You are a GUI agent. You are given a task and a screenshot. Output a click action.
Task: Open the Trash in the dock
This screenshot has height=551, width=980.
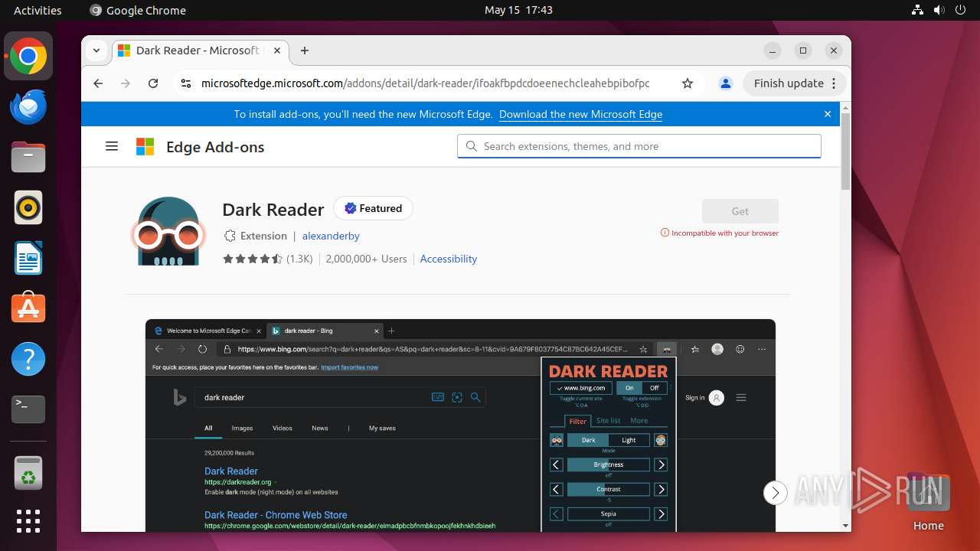click(28, 473)
